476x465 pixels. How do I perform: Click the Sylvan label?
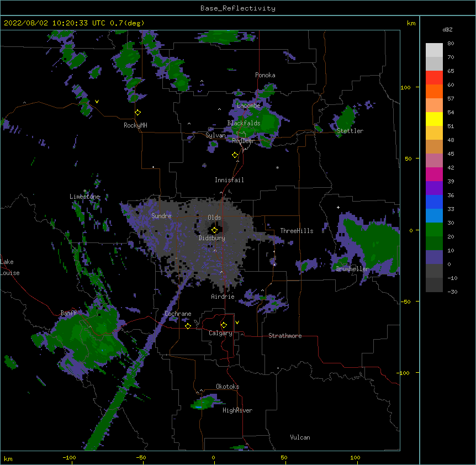(x=215, y=135)
